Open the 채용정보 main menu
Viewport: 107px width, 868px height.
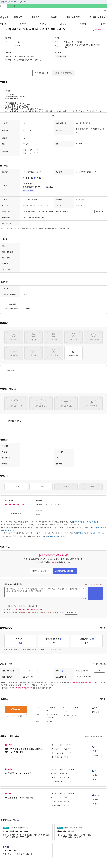18,17
